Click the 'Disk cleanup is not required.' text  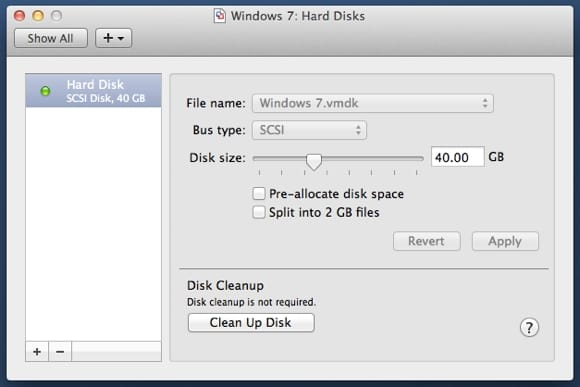pyautogui.click(x=251, y=302)
